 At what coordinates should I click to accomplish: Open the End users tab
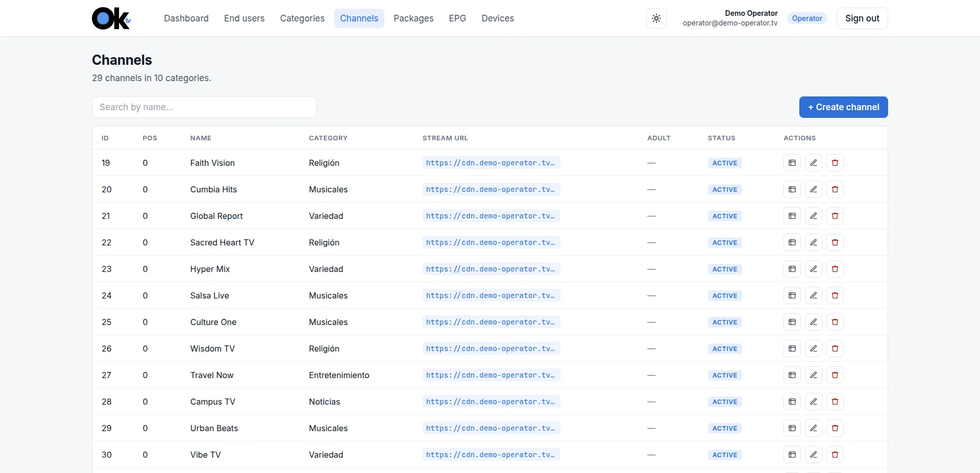244,18
